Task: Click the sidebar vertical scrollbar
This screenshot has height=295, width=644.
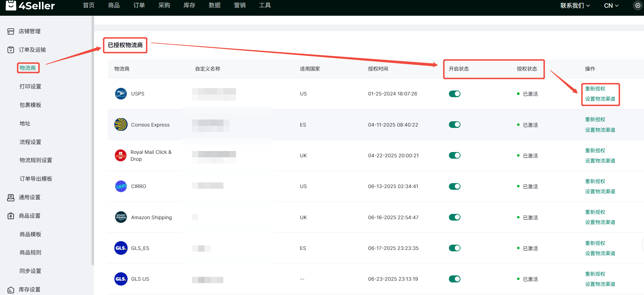Action: (x=93, y=140)
